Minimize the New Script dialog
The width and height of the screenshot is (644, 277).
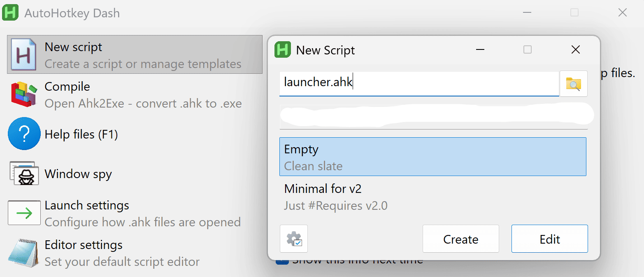tap(480, 50)
